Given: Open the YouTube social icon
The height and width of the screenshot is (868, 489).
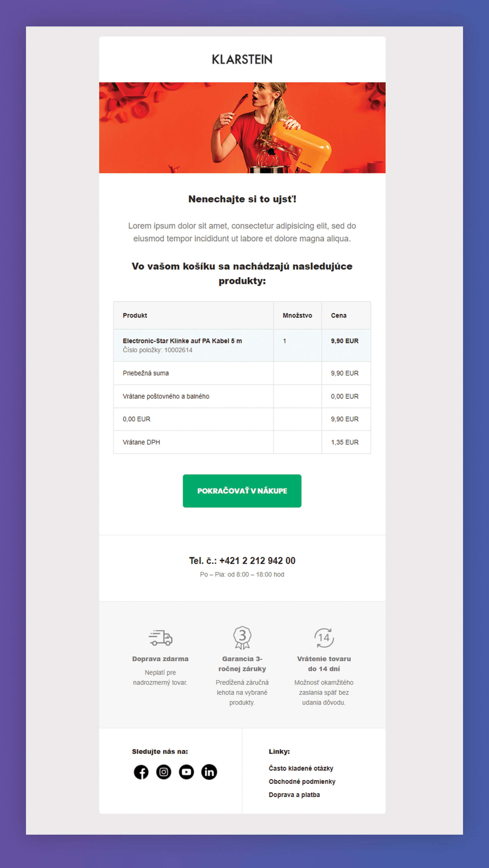Looking at the screenshot, I should pos(186,772).
